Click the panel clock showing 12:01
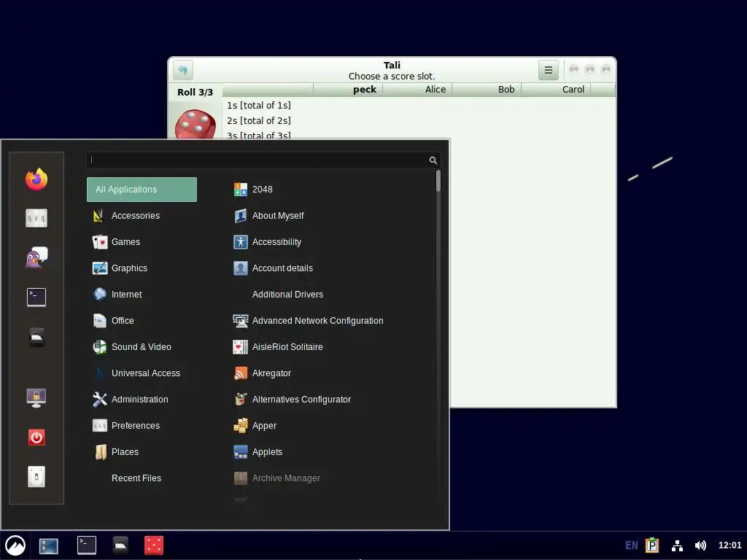The image size is (747, 560). [729, 545]
